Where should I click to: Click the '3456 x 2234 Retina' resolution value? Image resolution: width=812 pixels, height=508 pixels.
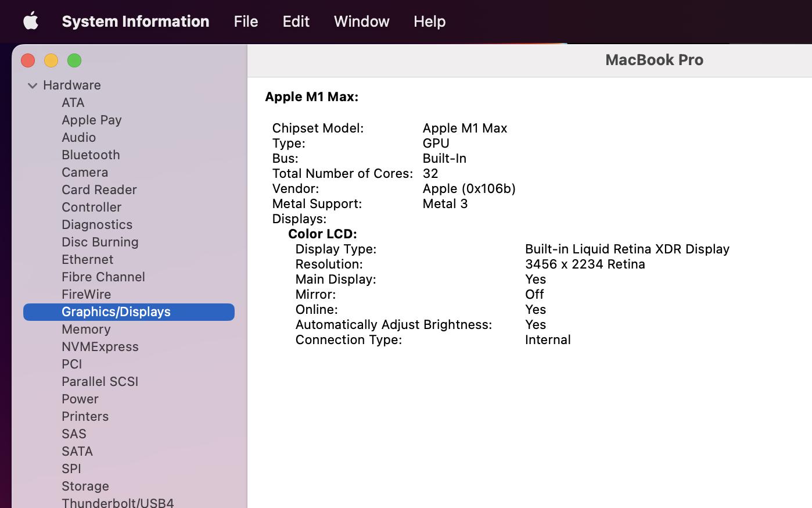coord(585,264)
